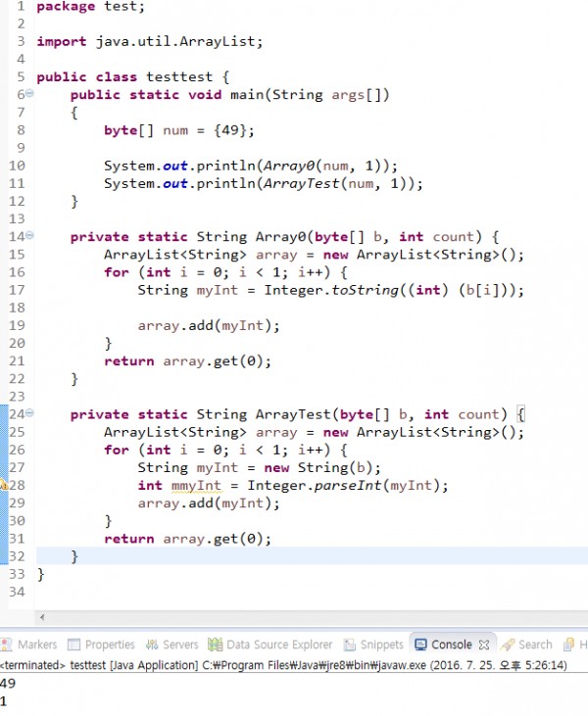The image size is (588, 716).
Task: Click the warning marker icon at line 28
Action: click(3, 485)
